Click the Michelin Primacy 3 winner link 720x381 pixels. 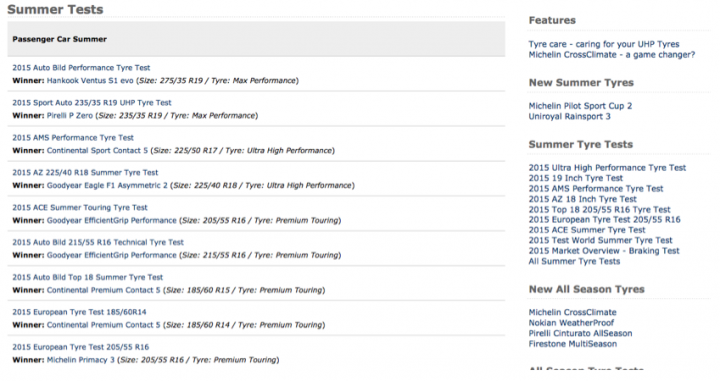pyautogui.click(x=80, y=359)
